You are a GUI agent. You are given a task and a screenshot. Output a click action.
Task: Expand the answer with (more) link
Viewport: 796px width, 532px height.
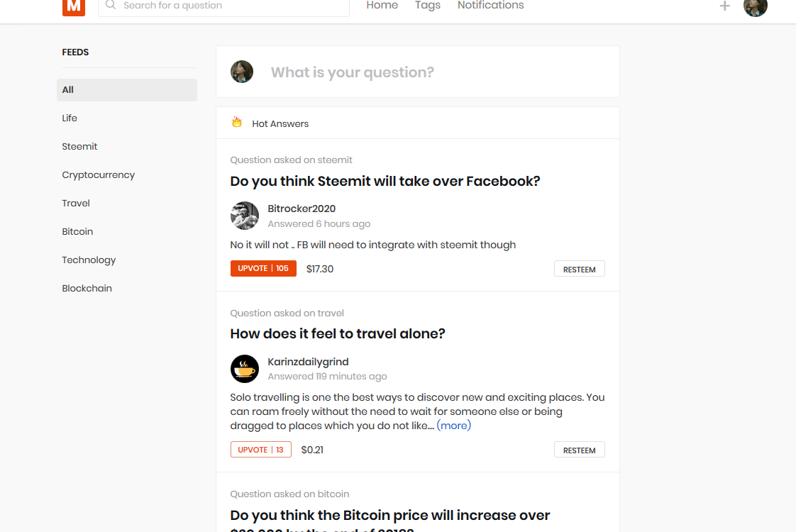(x=453, y=426)
